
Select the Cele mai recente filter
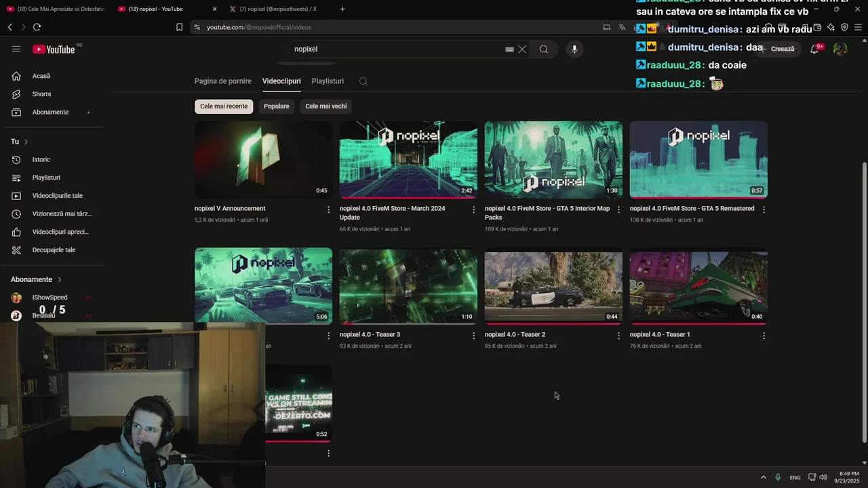(224, 106)
